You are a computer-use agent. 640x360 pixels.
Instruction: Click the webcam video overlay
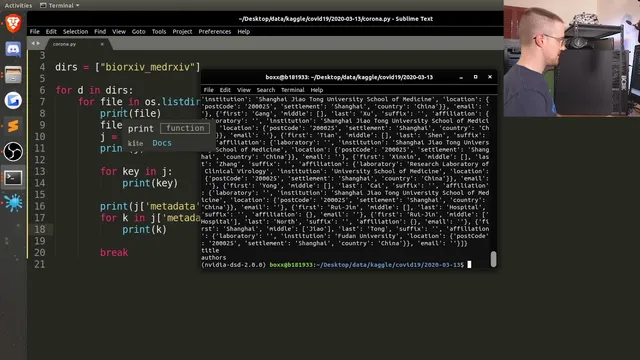click(x=572, y=58)
